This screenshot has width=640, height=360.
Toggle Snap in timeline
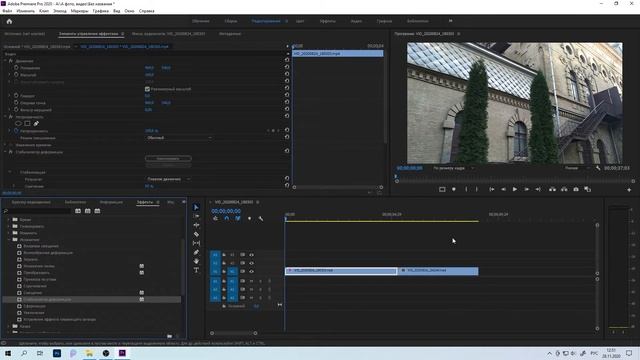pos(227,219)
